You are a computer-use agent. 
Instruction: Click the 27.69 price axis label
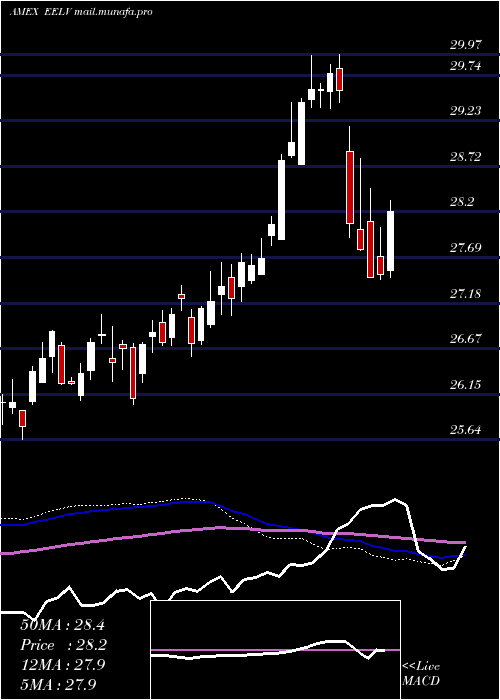[466, 248]
